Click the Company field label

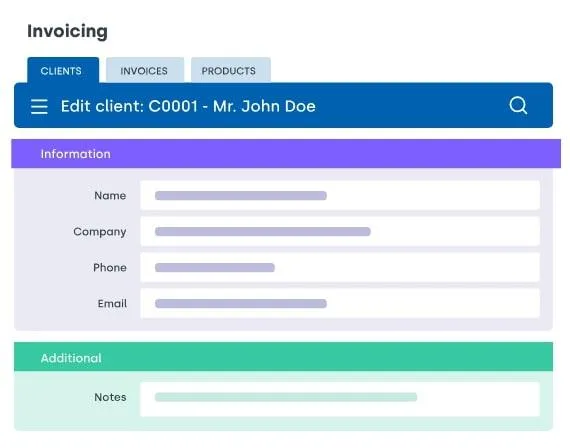coord(100,232)
